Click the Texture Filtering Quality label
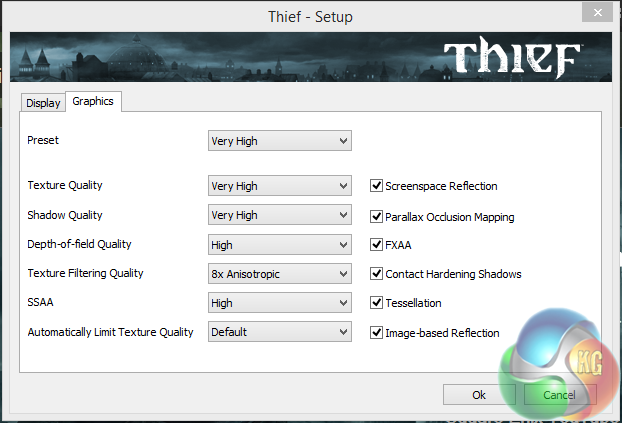This screenshot has height=423, width=622. (x=85, y=273)
